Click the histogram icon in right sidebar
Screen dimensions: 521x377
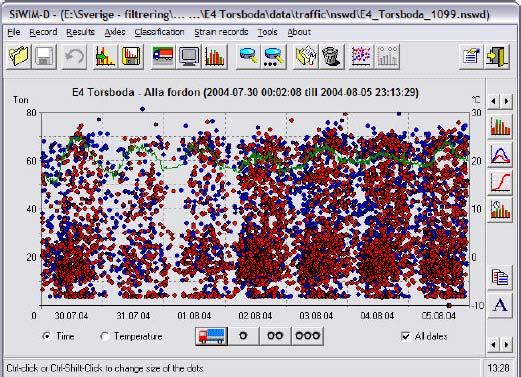pos(500,127)
